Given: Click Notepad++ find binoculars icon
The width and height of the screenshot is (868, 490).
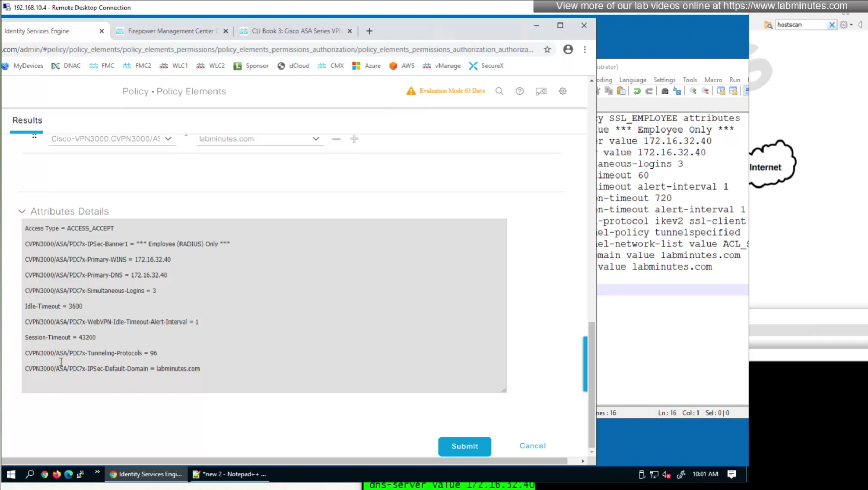Looking at the screenshot, I should click(x=665, y=91).
